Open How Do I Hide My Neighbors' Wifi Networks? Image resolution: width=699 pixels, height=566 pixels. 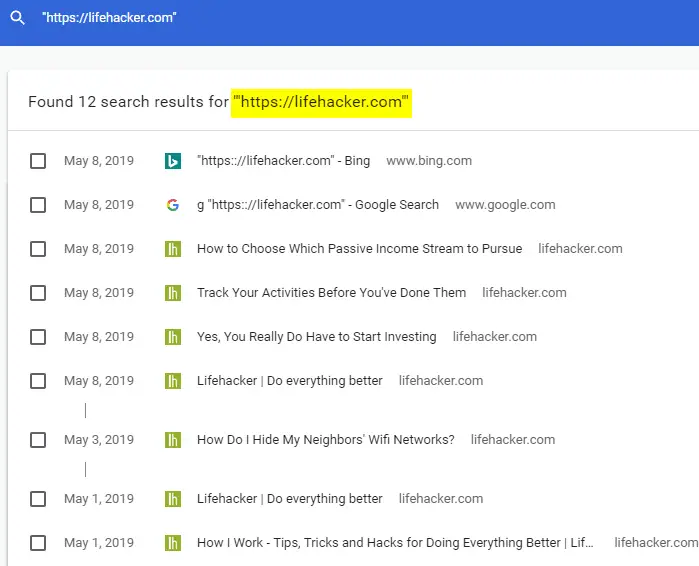coord(325,440)
